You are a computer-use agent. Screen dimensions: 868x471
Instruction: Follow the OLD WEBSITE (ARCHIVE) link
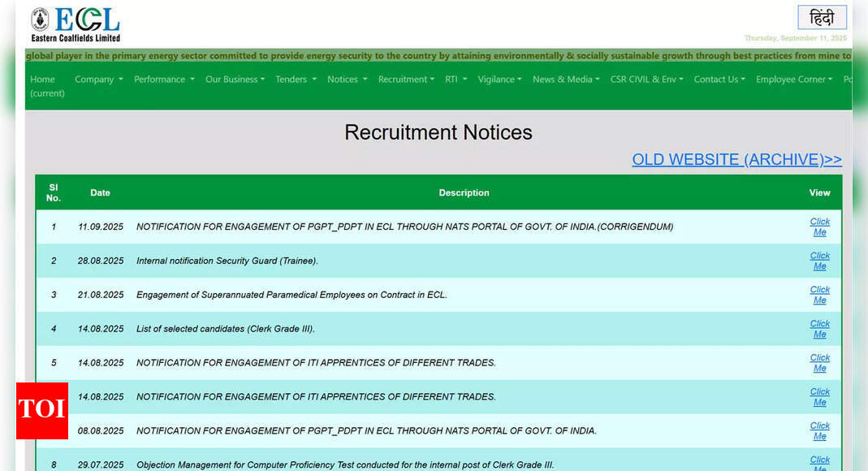pos(736,159)
